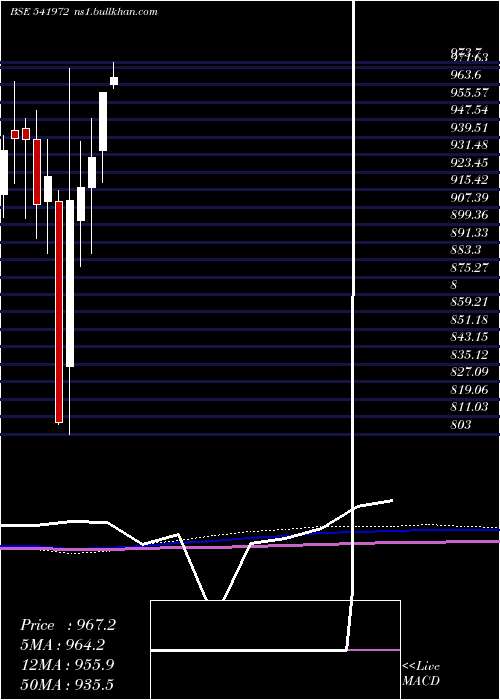Click the ns1.bullkhan.com source label
The height and width of the screenshot is (700, 500).
pos(115,12)
